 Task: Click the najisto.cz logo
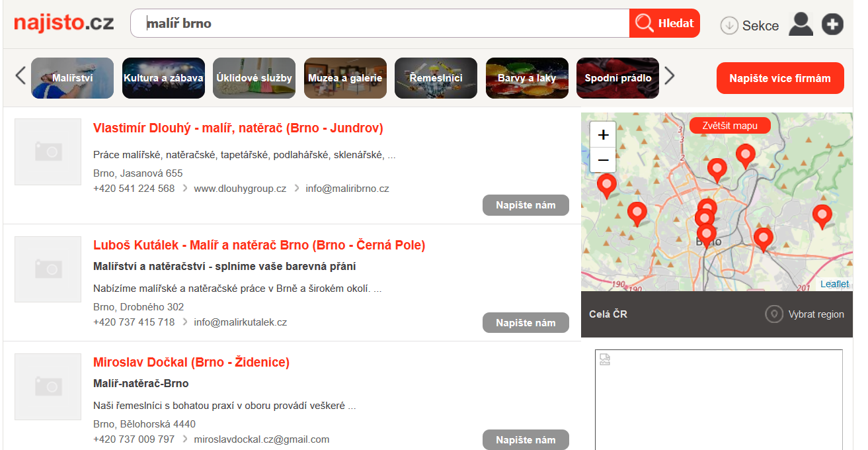64,23
